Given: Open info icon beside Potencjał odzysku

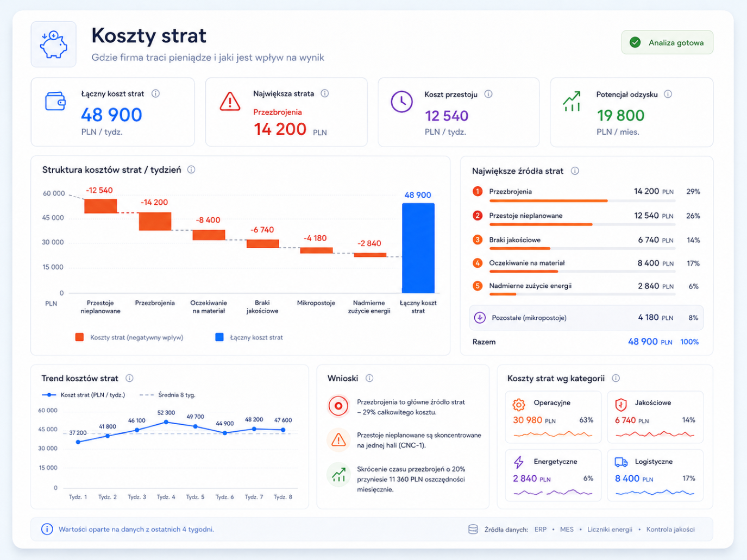Looking at the screenshot, I should [x=668, y=94].
